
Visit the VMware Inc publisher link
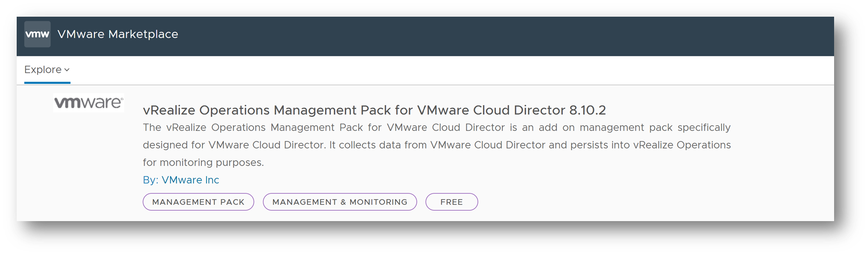[x=190, y=180]
